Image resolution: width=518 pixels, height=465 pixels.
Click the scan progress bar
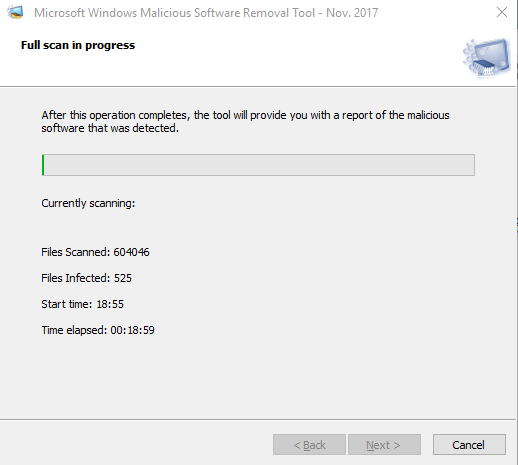point(258,165)
